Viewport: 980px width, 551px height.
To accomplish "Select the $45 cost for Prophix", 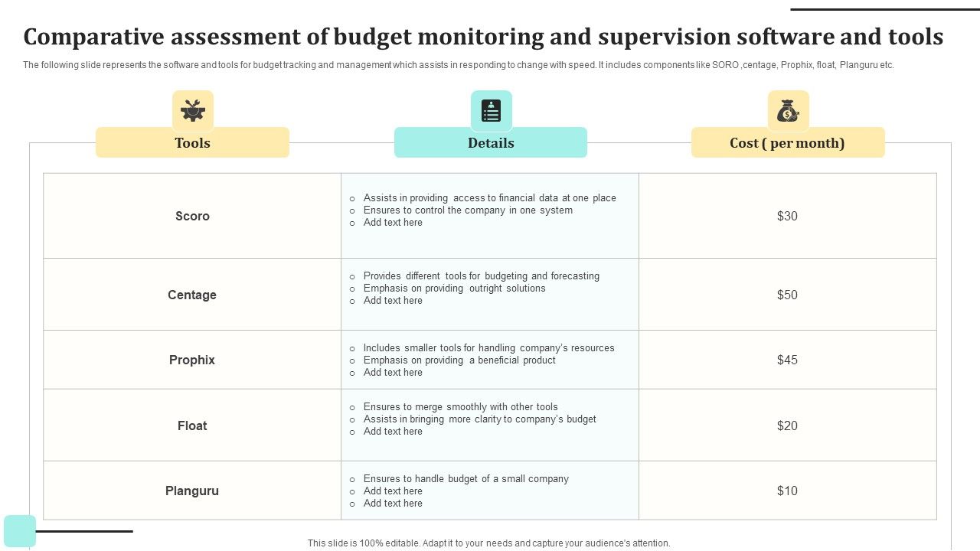I will pyautogui.click(x=787, y=360).
